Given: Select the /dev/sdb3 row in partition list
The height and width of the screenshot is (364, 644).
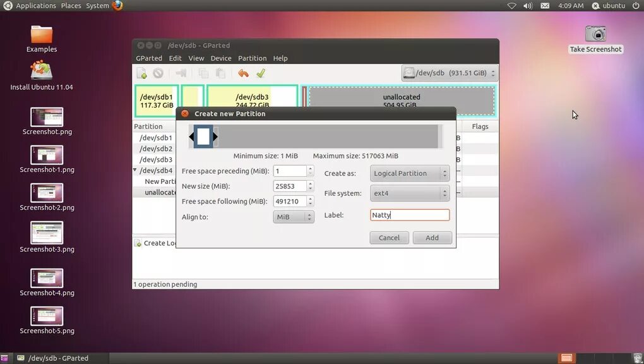Looking at the screenshot, I should (x=156, y=160).
